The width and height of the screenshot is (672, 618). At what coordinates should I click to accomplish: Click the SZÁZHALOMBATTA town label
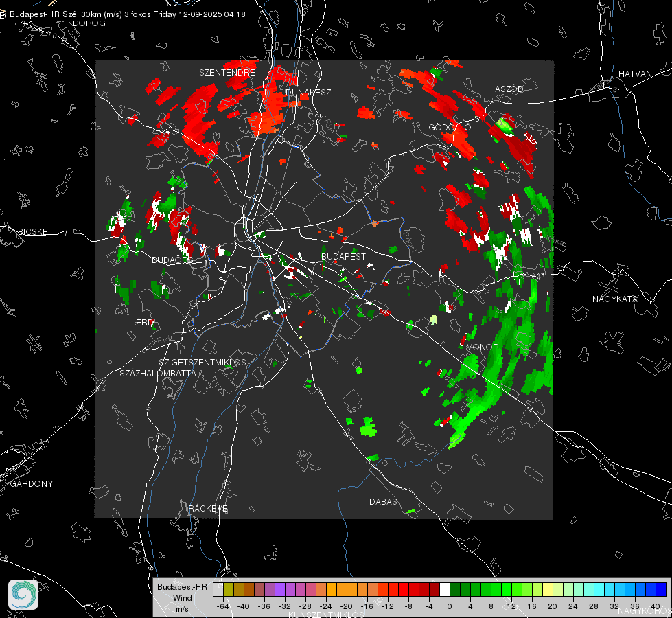[x=158, y=373]
